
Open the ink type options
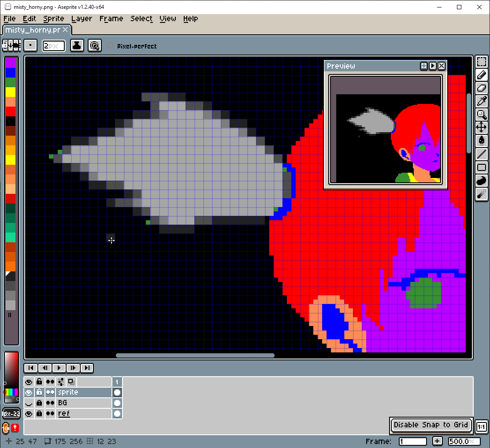coord(77,45)
